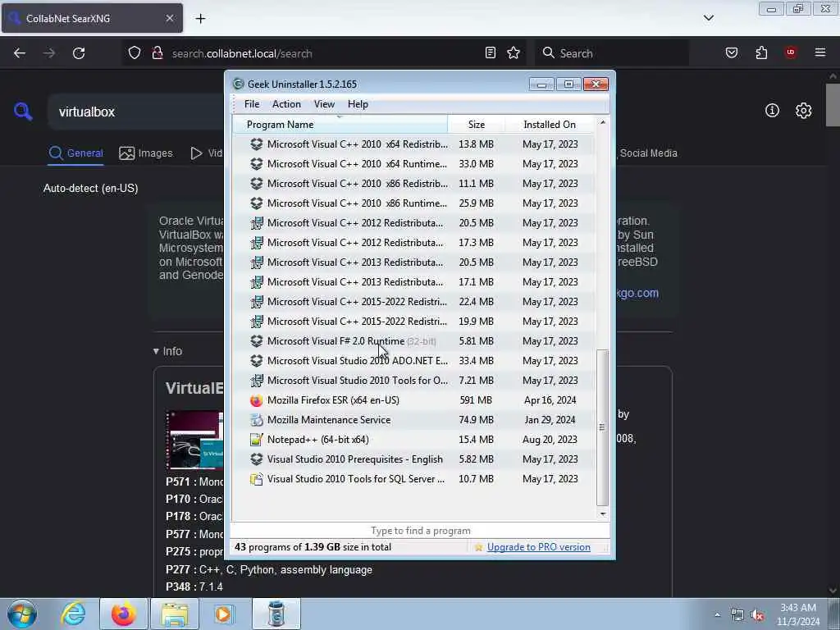The image size is (840, 630).
Task: Switch to the General search tab
Action: tap(75, 153)
